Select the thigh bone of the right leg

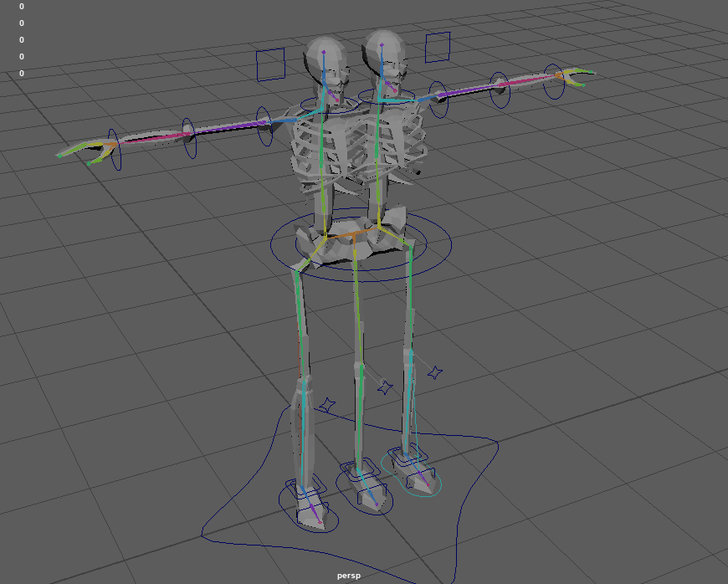point(410,297)
